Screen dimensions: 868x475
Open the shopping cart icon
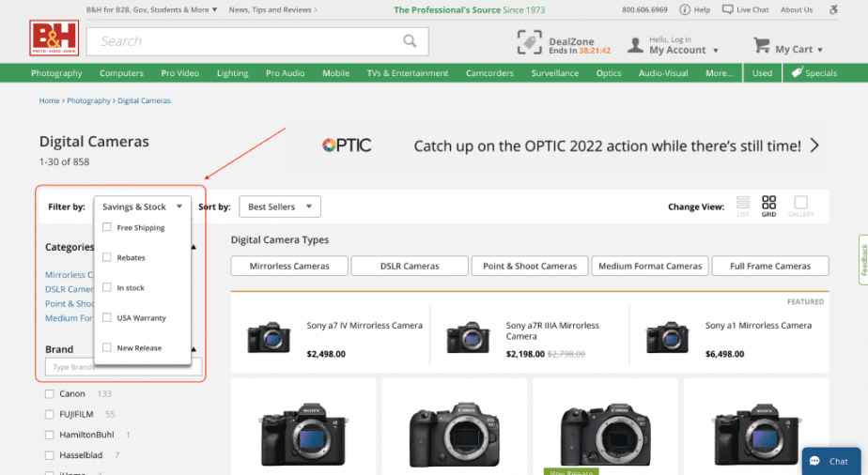762,45
